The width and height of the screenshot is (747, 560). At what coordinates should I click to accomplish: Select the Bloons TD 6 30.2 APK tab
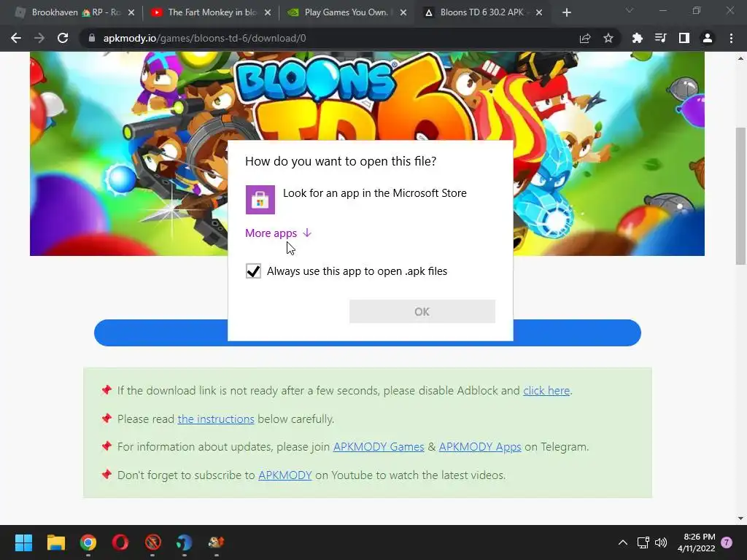pyautogui.click(x=481, y=12)
